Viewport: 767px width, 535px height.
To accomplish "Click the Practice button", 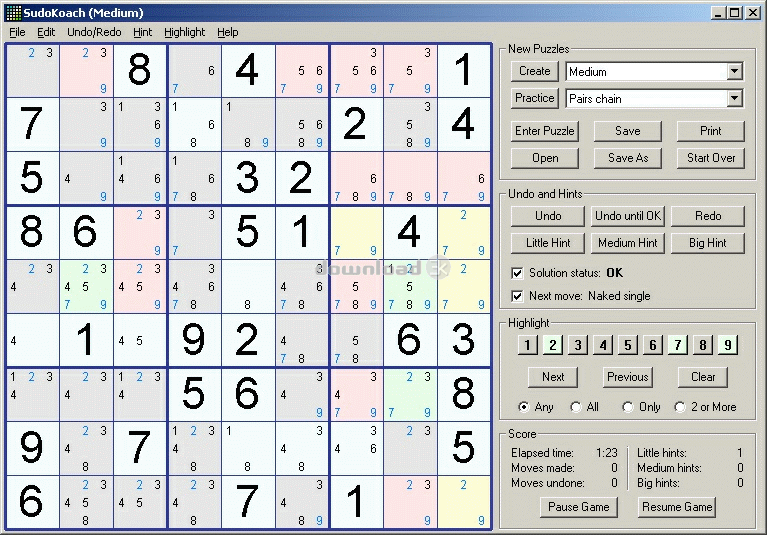I will [535, 98].
